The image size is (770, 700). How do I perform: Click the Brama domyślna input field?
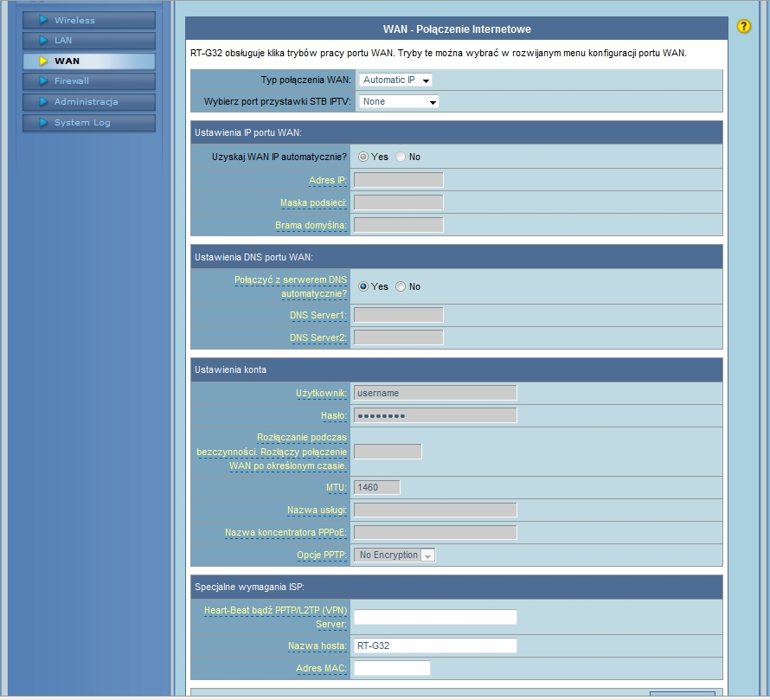tap(399, 225)
